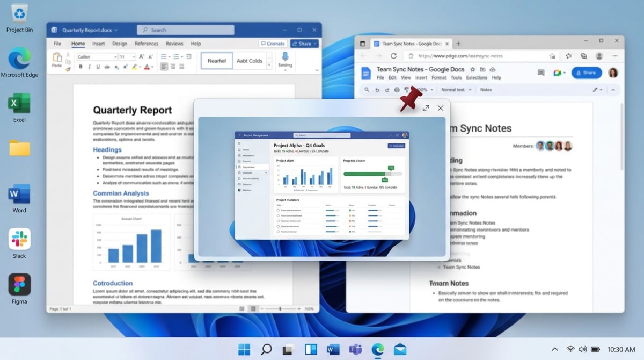Show hidden system tray icons
644x360 pixels.
pos(554,349)
